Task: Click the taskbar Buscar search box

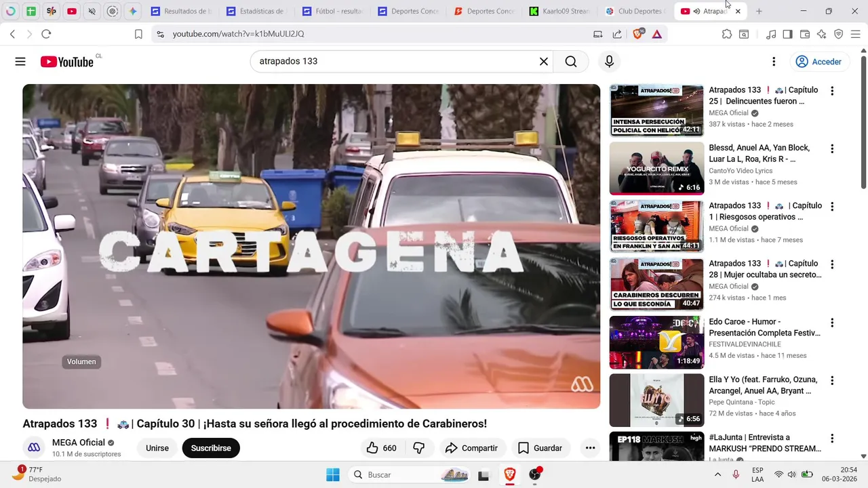Action: point(411,474)
